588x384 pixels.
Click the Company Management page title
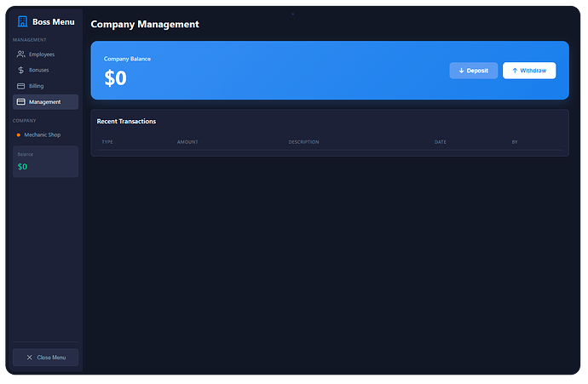tap(145, 25)
